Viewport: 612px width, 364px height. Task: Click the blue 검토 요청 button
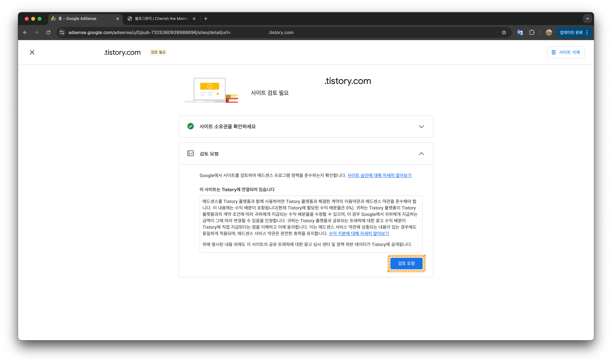point(406,263)
